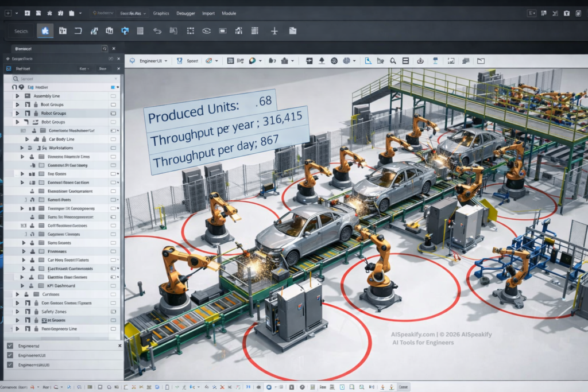588x392 pixels.
Task: Expand the Assembly Line tree node
Action: click(x=17, y=96)
